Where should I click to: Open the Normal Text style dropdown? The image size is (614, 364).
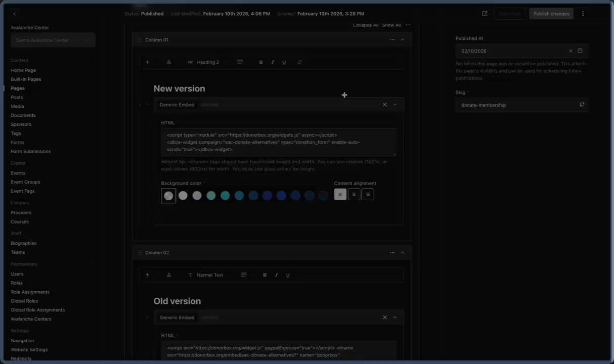209,275
